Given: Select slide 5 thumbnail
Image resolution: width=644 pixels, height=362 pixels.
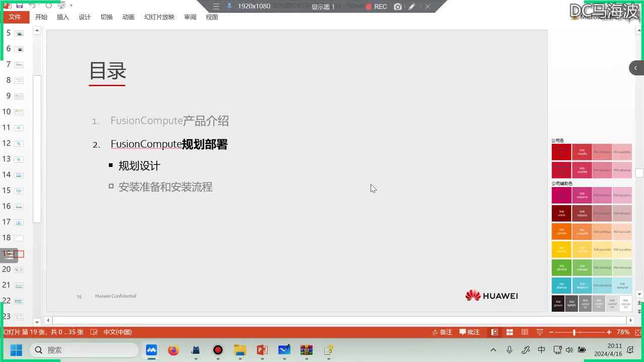Looking at the screenshot, I should click(19, 33).
